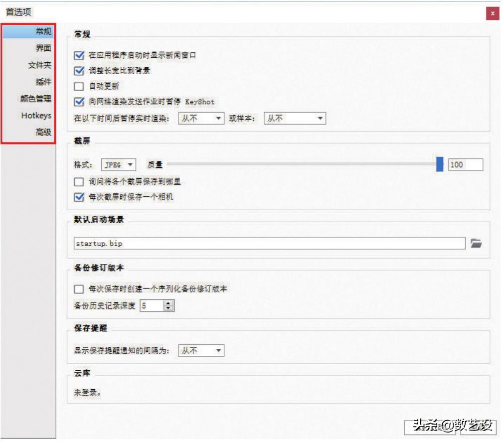Enable asking where to save each screenshot

[77, 181]
